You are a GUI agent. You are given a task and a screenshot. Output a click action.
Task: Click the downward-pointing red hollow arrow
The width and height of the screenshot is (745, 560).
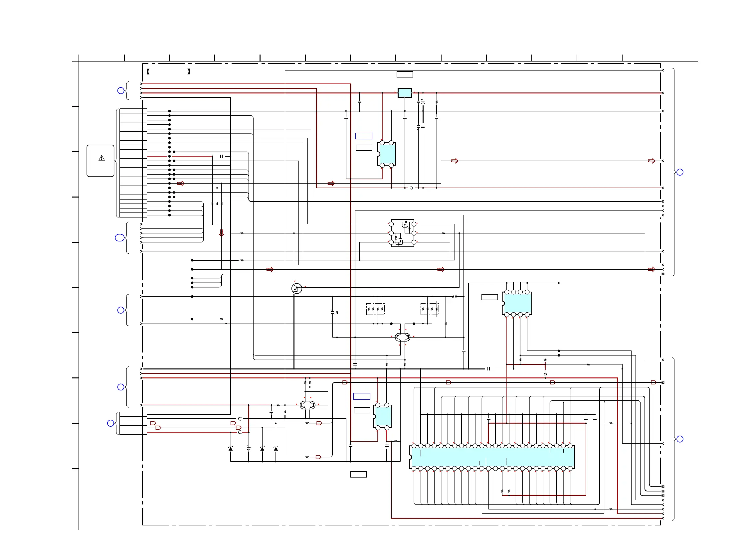[221, 233]
